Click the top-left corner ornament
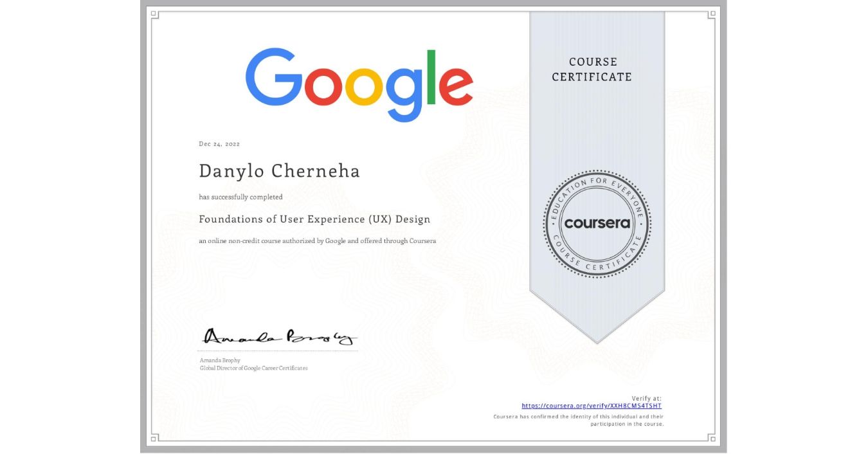 (x=155, y=15)
